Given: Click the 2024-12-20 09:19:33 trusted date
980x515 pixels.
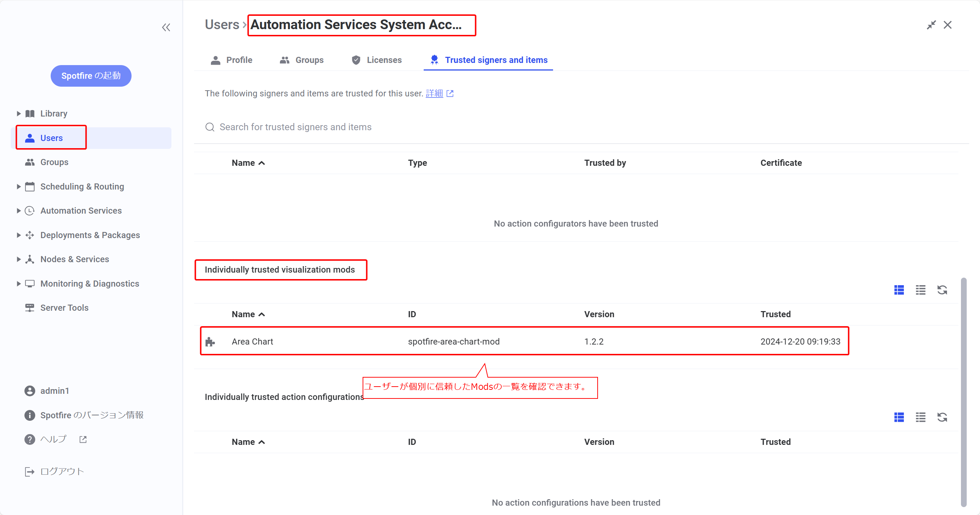Looking at the screenshot, I should point(800,341).
